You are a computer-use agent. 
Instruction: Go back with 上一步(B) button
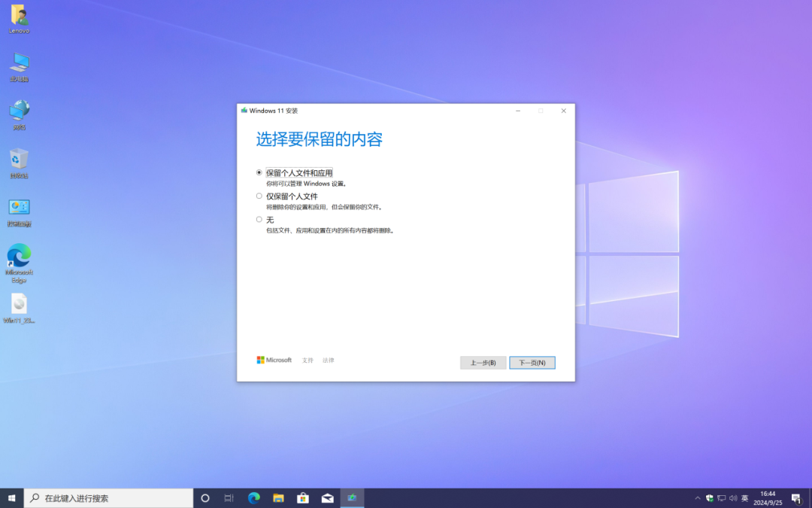tap(483, 362)
